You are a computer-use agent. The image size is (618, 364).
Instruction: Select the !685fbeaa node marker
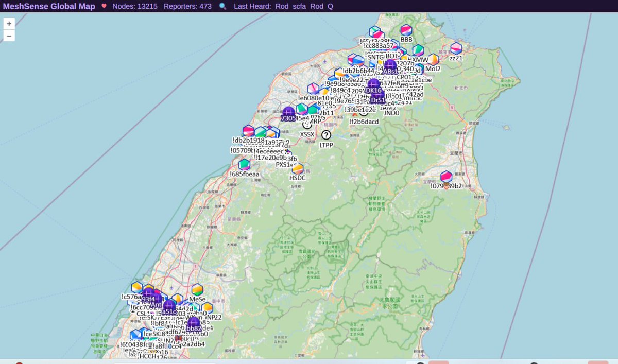coord(244,165)
